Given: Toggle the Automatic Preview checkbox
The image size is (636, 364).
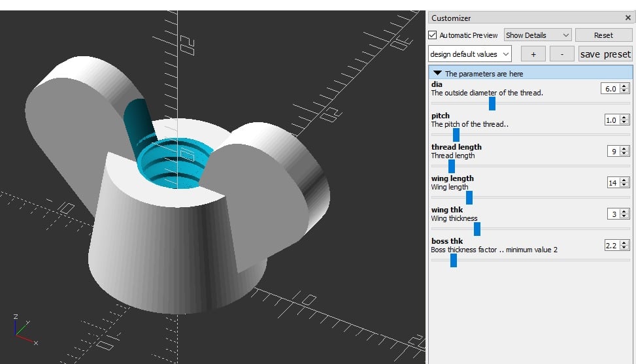Looking at the screenshot, I should click(x=432, y=35).
